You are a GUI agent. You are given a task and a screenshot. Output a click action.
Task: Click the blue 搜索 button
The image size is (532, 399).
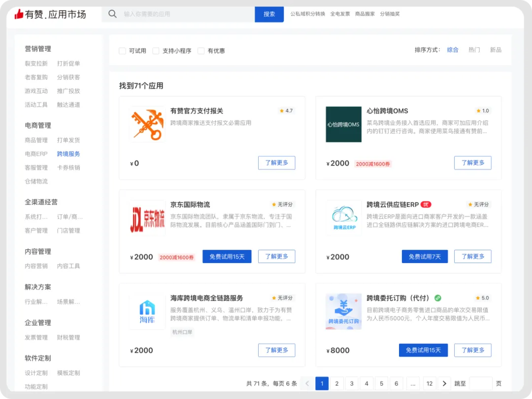point(269,14)
